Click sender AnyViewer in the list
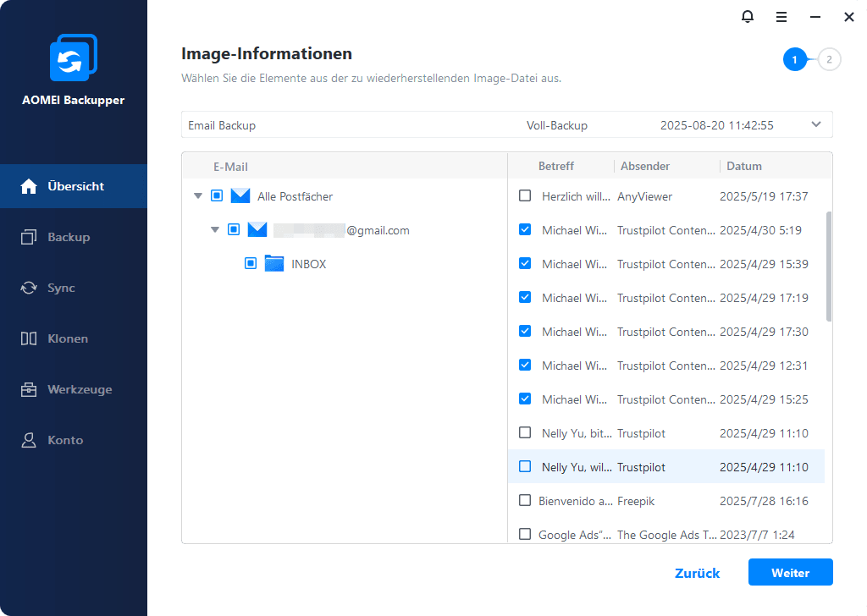Viewport: 867px width, 616px height. 644,196
